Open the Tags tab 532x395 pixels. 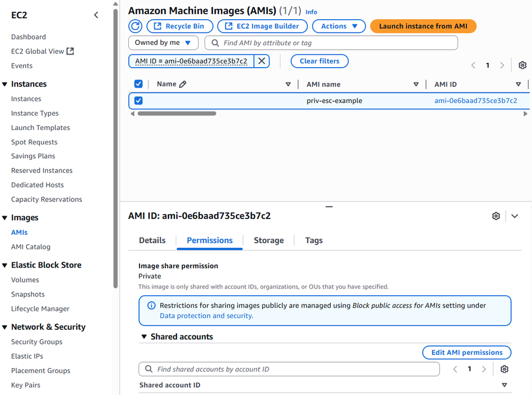click(314, 240)
